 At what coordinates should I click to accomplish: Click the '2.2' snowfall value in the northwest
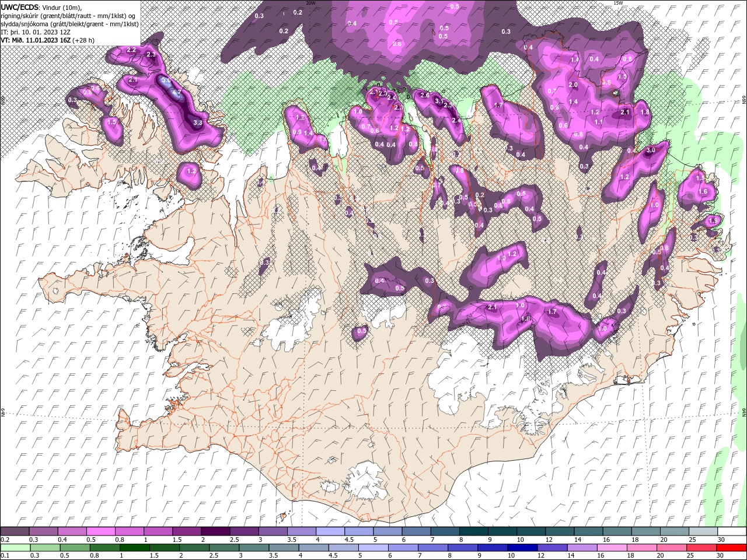(131, 50)
